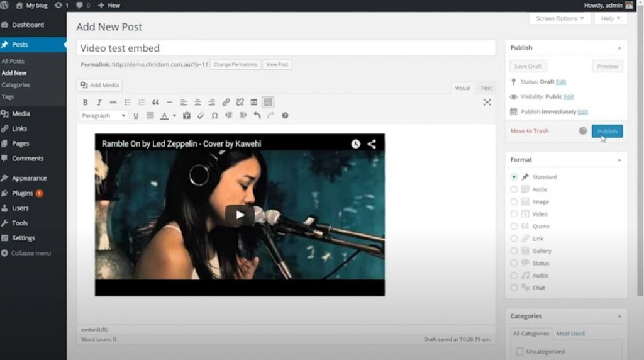This screenshot has width=644, height=360.
Task: Expand the Help panel
Action: tap(610, 18)
